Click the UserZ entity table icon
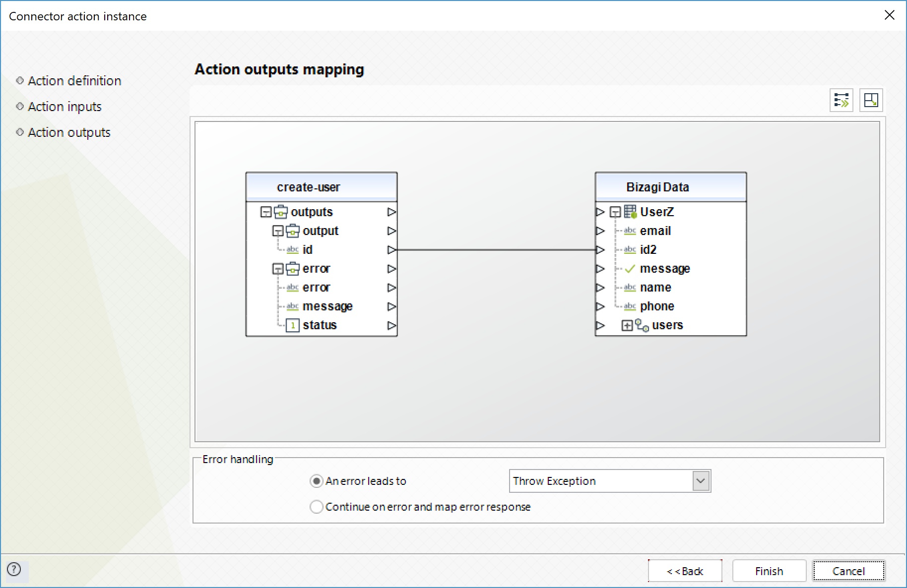Image resolution: width=907 pixels, height=588 pixels. [630, 212]
